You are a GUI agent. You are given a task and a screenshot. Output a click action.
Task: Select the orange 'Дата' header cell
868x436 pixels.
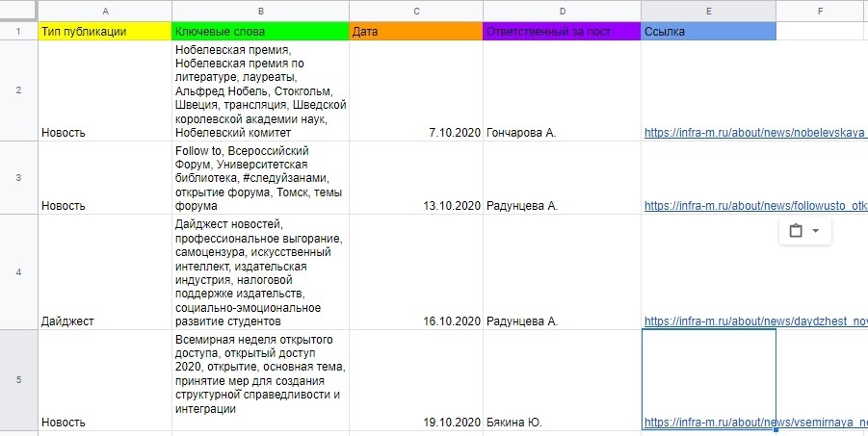[416, 31]
